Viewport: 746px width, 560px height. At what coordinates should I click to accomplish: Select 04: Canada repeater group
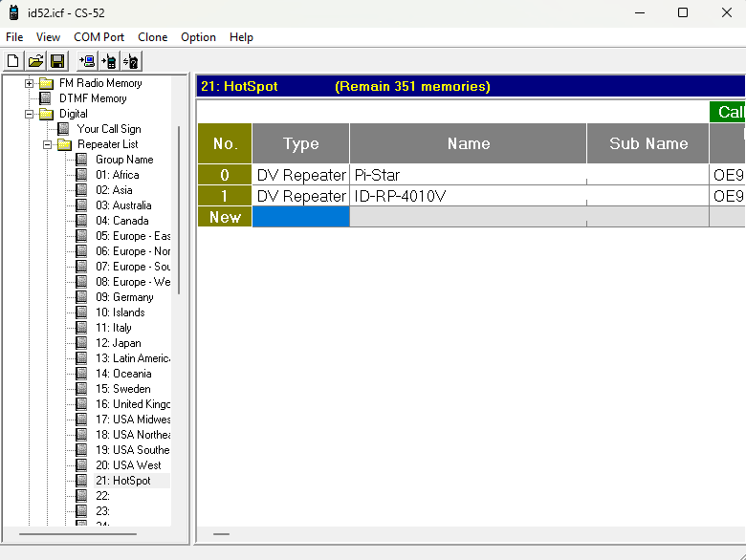click(122, 221)
